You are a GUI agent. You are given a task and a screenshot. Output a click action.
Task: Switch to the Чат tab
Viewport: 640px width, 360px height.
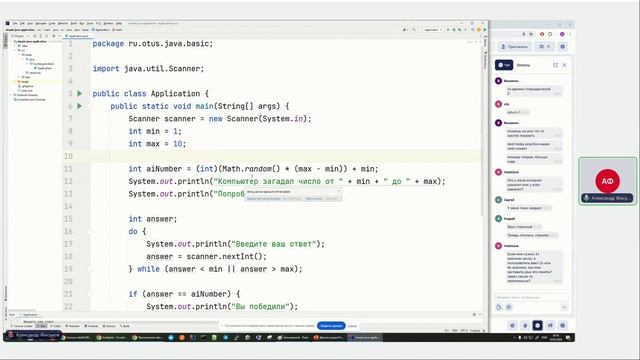[504, 65]
